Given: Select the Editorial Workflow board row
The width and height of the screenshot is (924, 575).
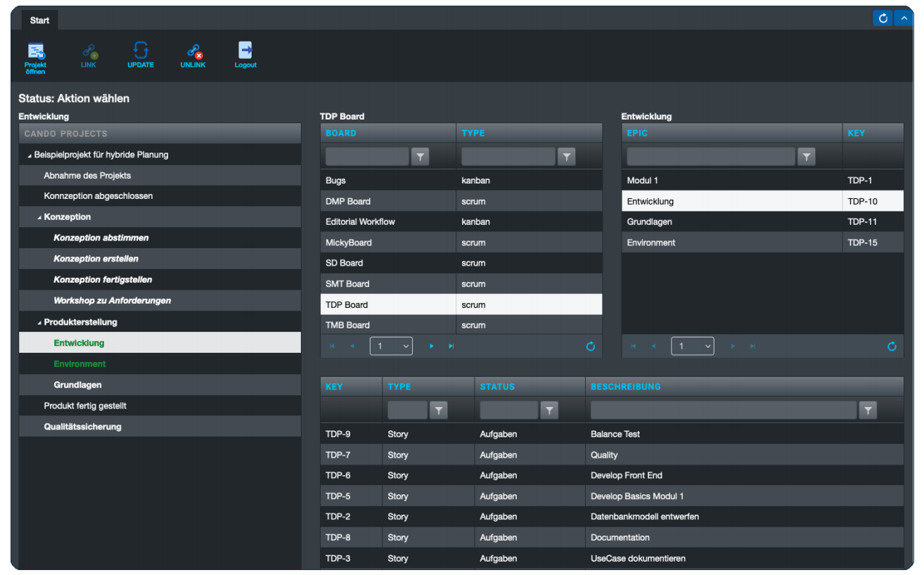Looking at the screenshot, I should pyautogui.click(x=461, y=222).
